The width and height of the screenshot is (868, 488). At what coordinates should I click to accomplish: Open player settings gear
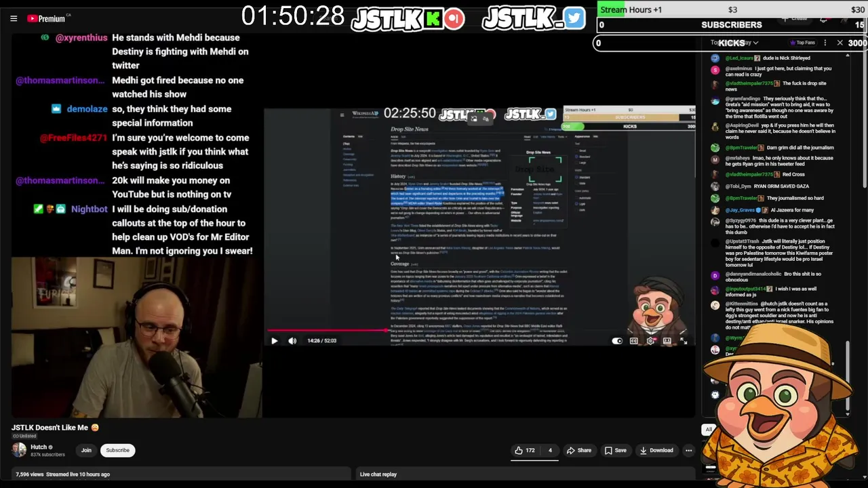click(650, 341)
